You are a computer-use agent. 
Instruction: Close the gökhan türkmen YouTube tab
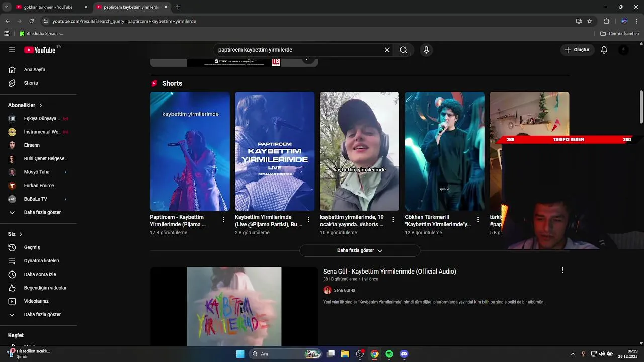coord(86,7)
